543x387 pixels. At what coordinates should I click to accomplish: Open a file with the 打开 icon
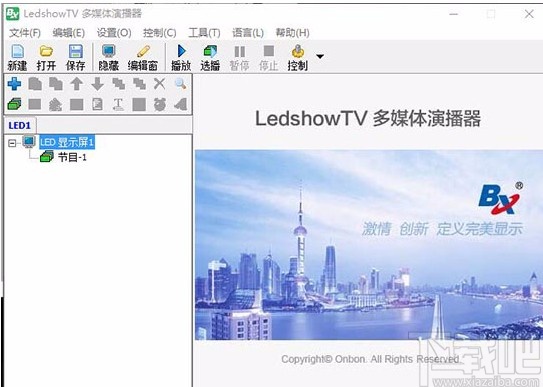point(46,57)
